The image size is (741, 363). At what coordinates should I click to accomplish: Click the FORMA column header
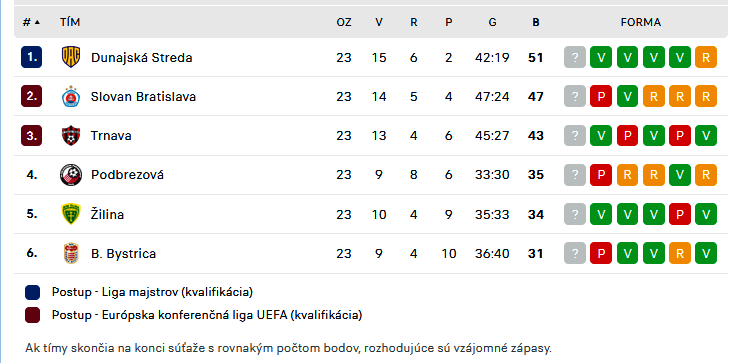[x=640, y=22]
